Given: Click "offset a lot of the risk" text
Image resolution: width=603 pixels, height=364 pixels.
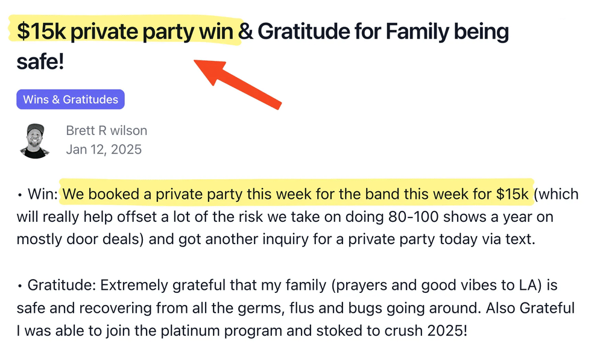Looking at the screenshot, I should click(x=150, y=217).
